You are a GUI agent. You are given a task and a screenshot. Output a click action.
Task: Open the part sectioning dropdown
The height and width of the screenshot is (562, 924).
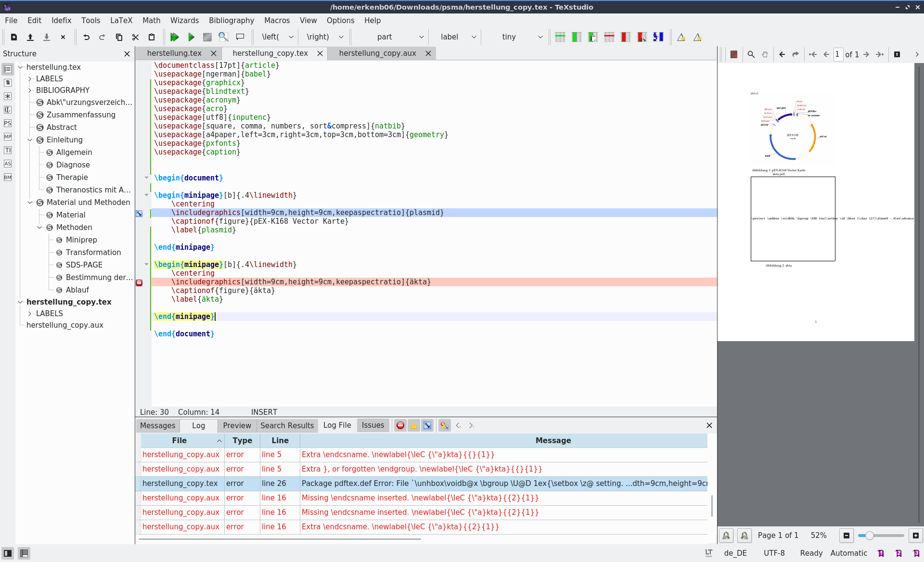click(x=389, y=37)
